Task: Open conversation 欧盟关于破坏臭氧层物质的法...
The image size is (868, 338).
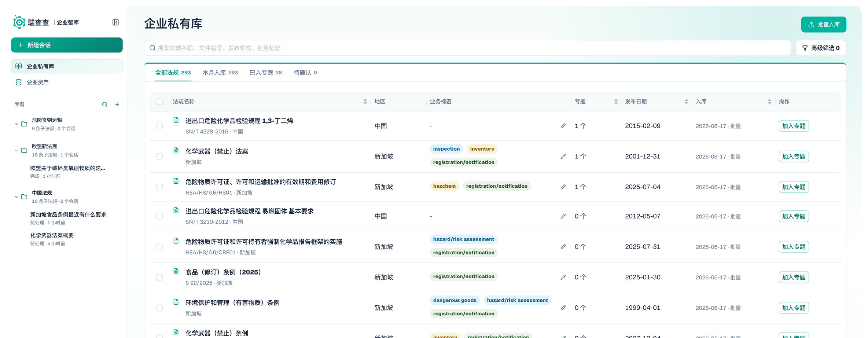Action: pyautogui.click(x=67, y=172)
